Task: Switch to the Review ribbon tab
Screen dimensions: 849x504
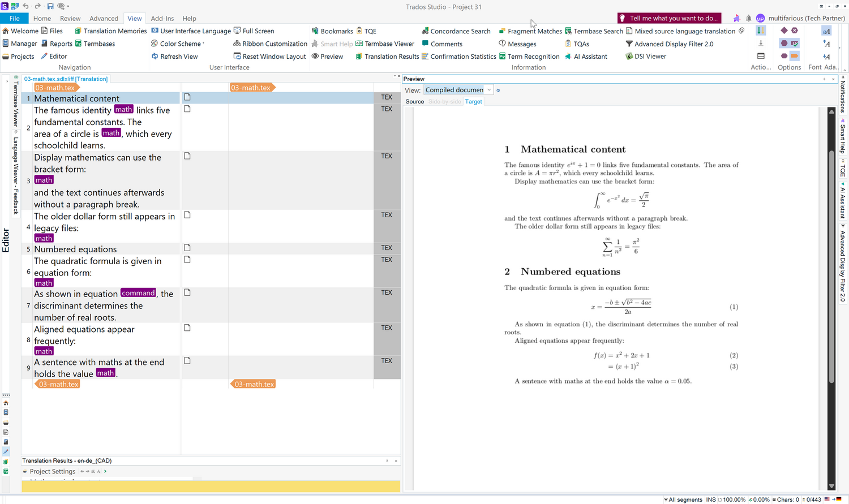Action: point(70,18)
